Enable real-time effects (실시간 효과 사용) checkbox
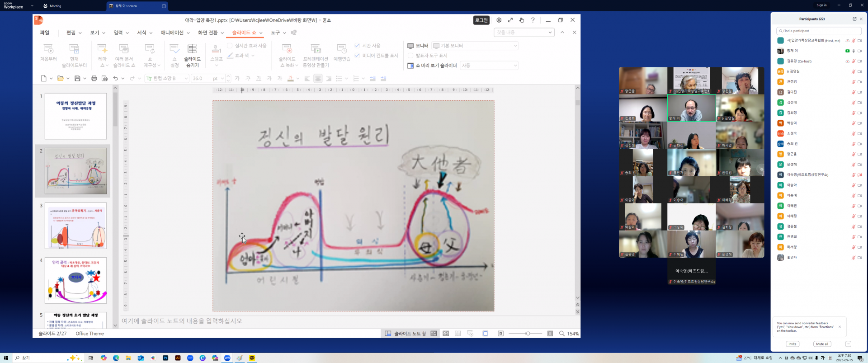The width and height of the screenshot is (868, 363). click(x=230, y=46)
